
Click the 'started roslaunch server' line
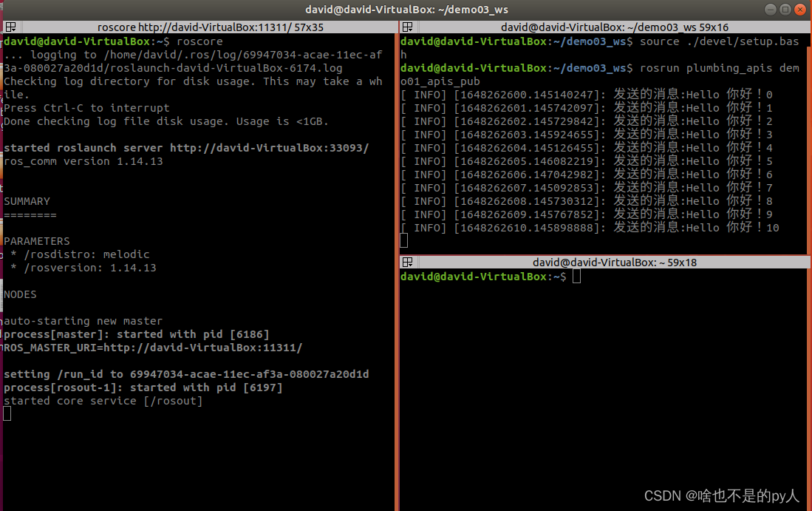point(186,148)
